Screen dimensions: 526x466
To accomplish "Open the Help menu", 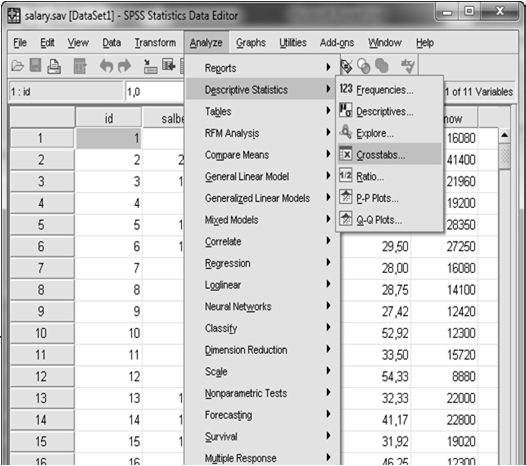I will (425, 43).
